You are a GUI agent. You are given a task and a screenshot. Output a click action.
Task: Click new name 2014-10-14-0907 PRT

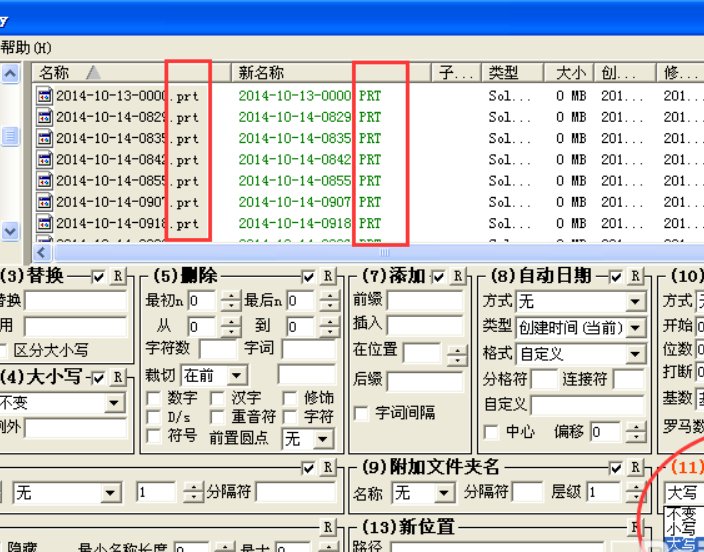pyautogui.click(x=310, y=202)
